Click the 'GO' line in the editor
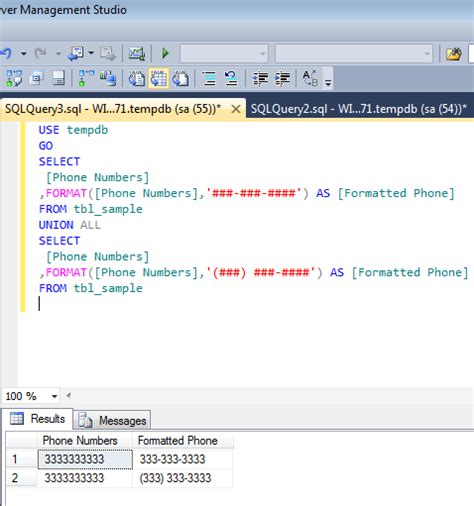This screenshot has width=474, height=506. coord(46,146)
